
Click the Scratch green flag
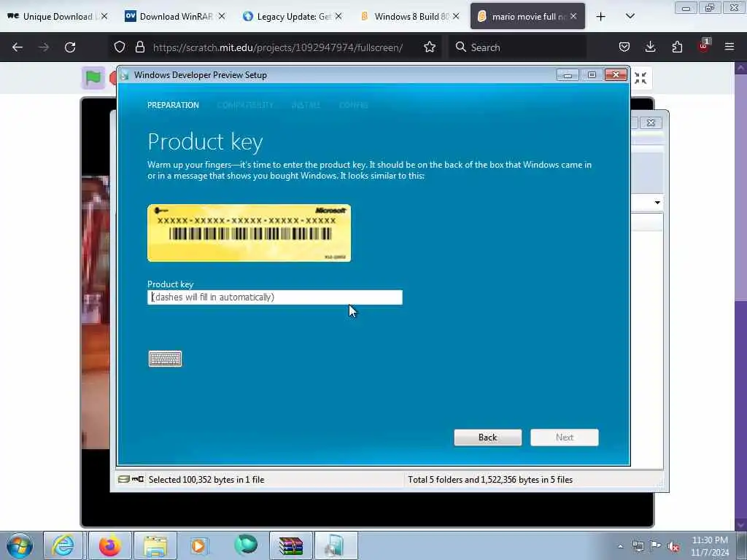pyautogui.click(x=93, y=77)
